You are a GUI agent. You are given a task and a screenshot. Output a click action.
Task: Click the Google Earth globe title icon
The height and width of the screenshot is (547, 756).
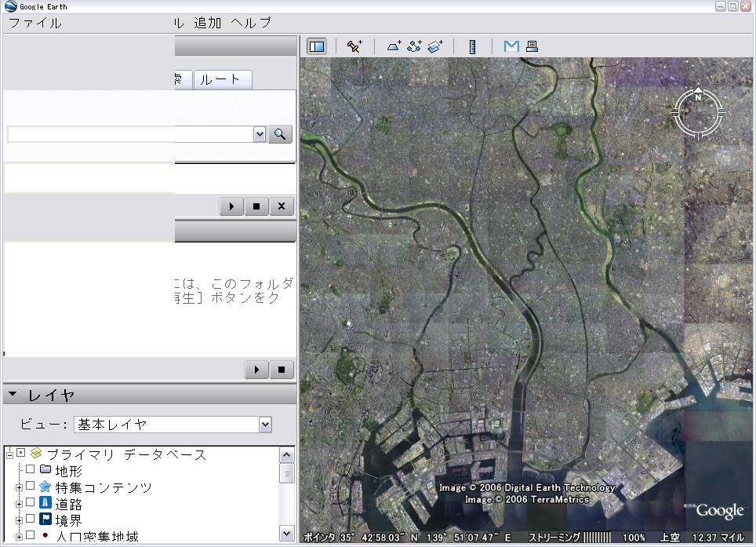(x=11, y=6)
